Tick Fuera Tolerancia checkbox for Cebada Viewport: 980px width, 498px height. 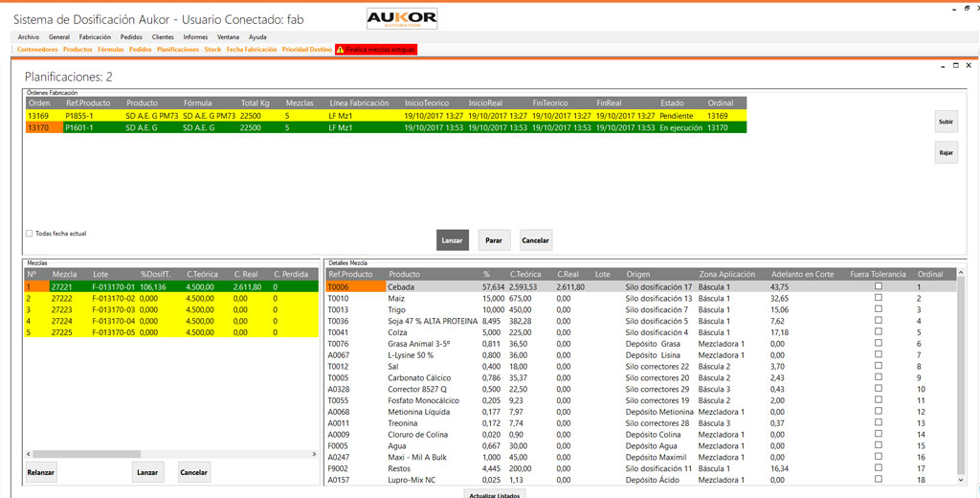point(879,286)
